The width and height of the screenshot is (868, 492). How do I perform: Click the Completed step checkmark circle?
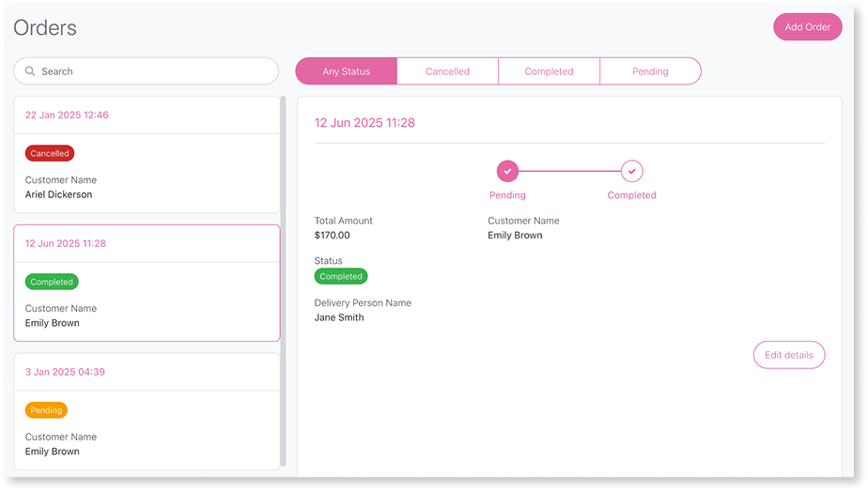coord(631,171)
